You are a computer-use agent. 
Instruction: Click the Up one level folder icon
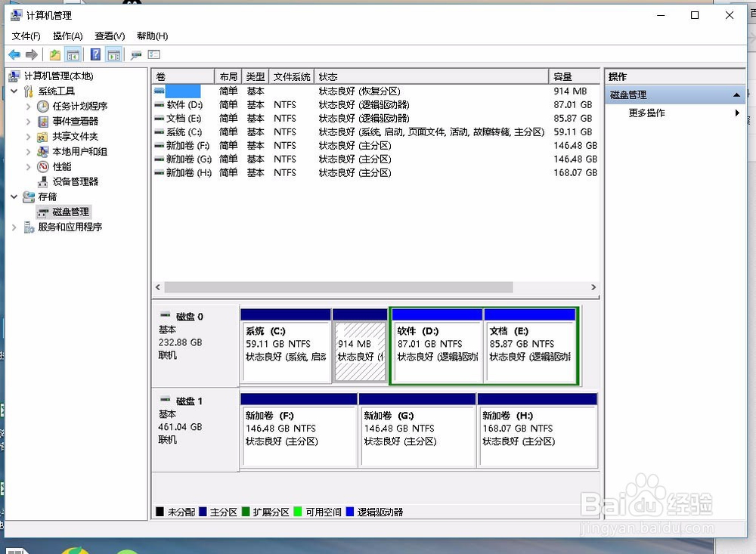[x=55, y=55]
